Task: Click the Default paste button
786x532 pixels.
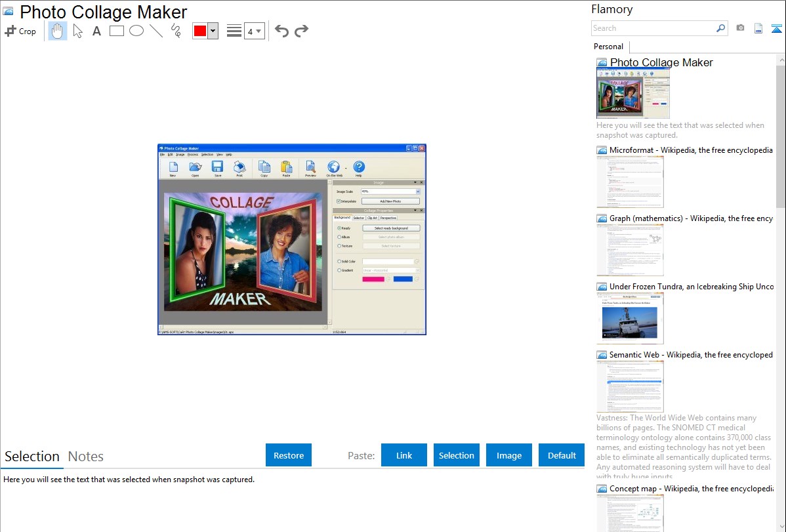Action: coord(562,455)
